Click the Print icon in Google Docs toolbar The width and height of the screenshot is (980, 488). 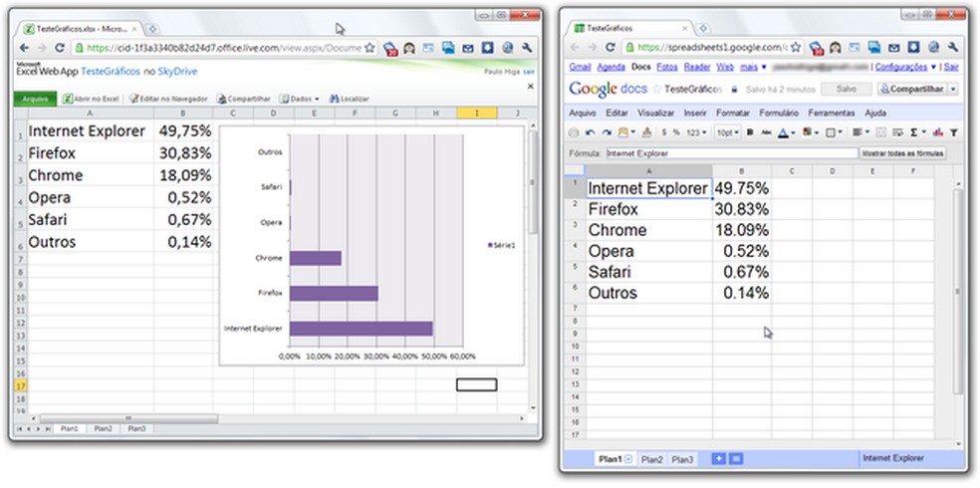[574, 132]
